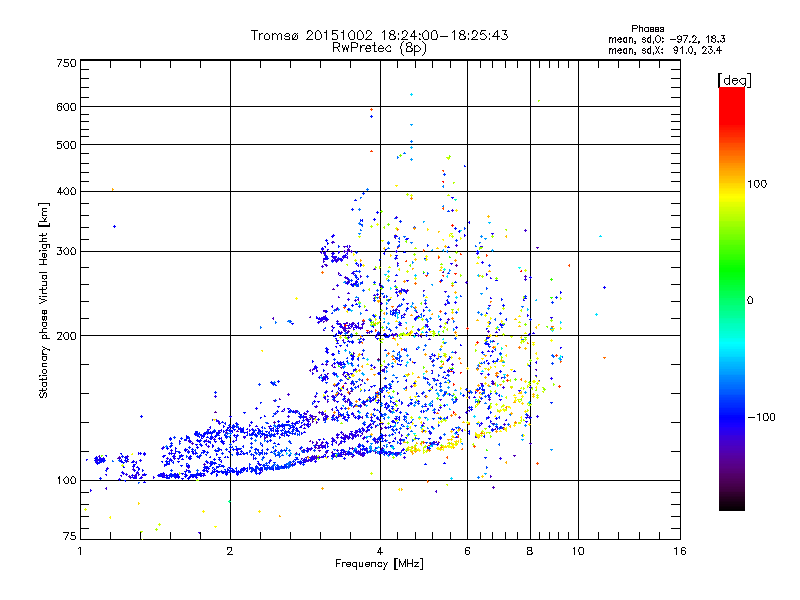Click the y-axis tick label "200"
Image resolution: width=800 pixels, height=600 pixels.
[x=66, y=336]
